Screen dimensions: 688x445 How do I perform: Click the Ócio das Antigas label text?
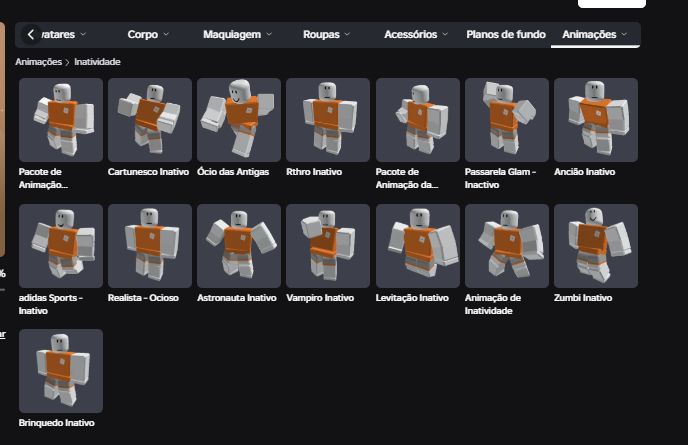click(233, 172)
